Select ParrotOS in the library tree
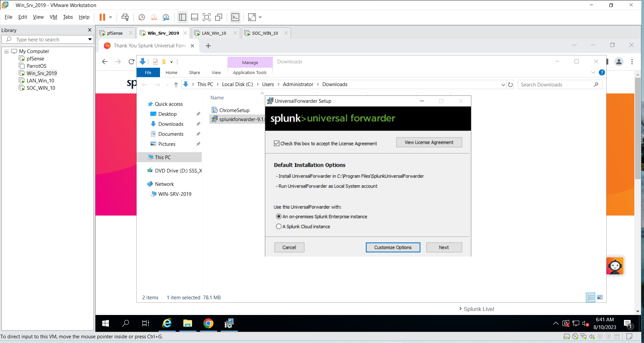The width and height of the screenshot is (644, 343). (36, 66)
